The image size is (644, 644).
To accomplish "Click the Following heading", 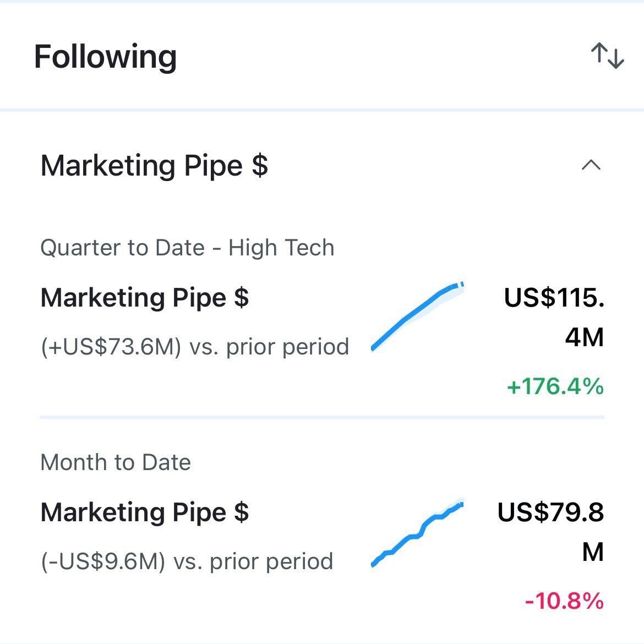I will (x=105, y=57).
